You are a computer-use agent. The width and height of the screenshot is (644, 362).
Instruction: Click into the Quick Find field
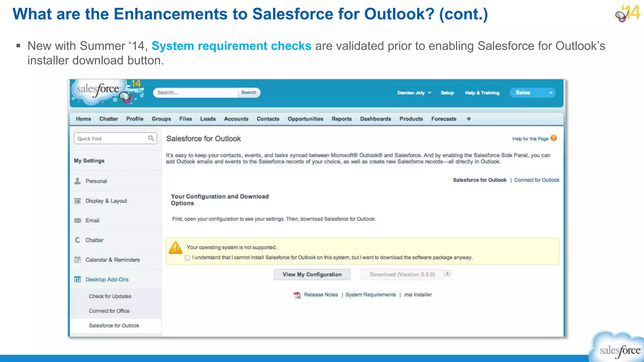[x=115, y=138]
